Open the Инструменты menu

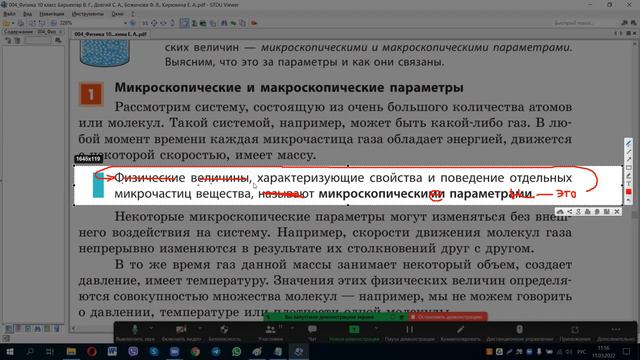88,14
